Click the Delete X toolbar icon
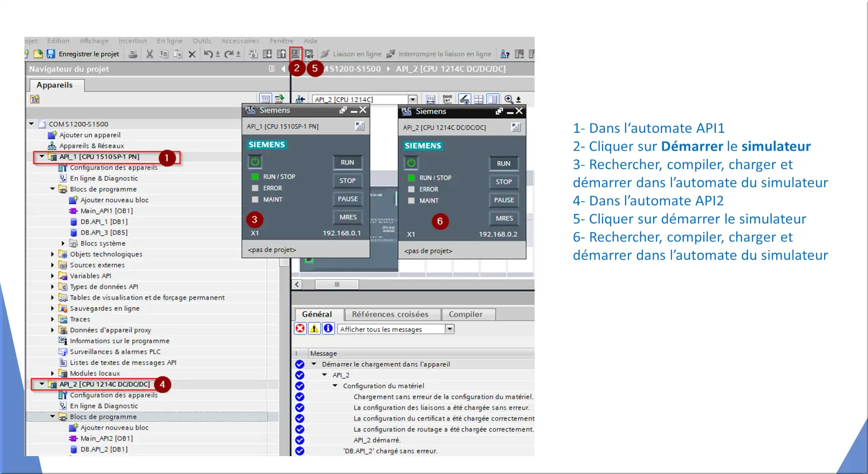 (192, 54)
